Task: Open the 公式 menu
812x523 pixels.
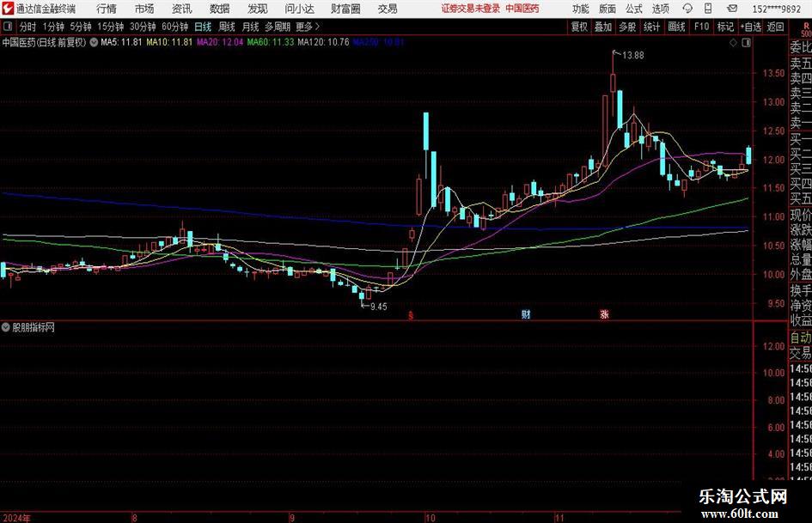Action: tap(634, 9)
